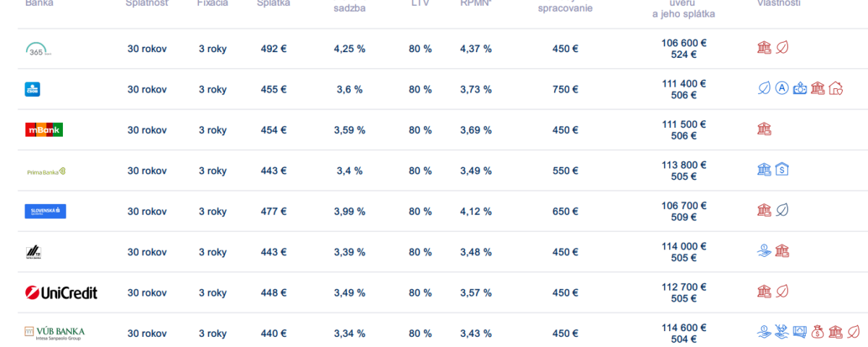Click the blue leaf icon in the ČSOB row
This screenshot has width=868, height=347.
[763, 88]
